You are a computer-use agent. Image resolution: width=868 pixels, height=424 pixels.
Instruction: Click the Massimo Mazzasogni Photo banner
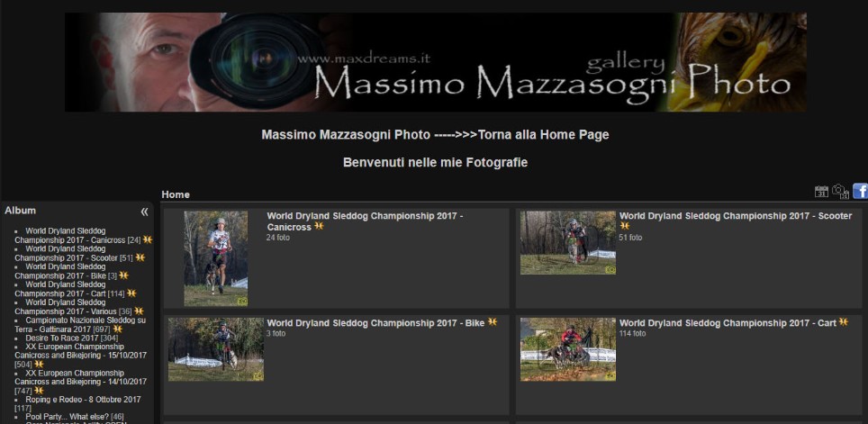(x=436, y=62)
